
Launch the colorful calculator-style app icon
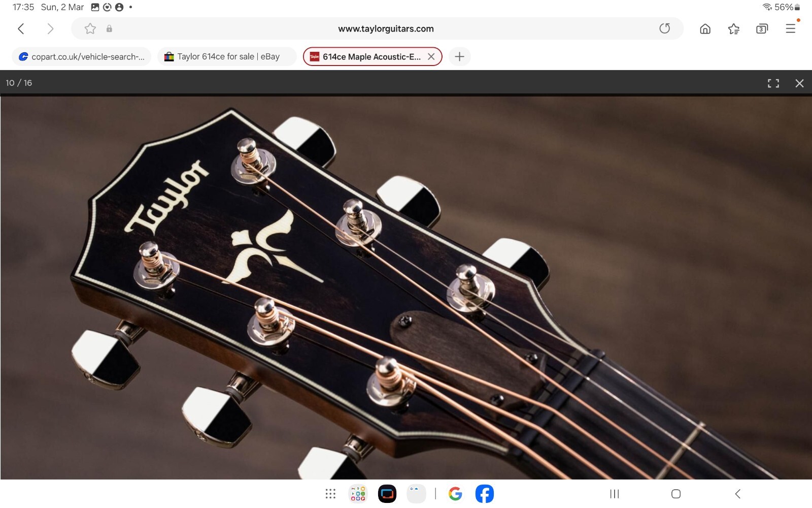tap(358, 494)
